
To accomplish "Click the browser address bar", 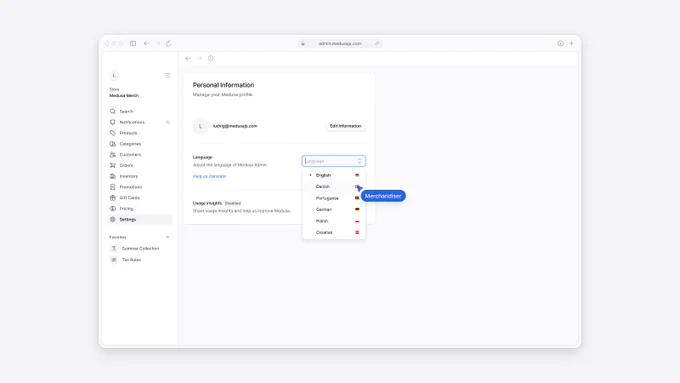I will click(340, 43).
